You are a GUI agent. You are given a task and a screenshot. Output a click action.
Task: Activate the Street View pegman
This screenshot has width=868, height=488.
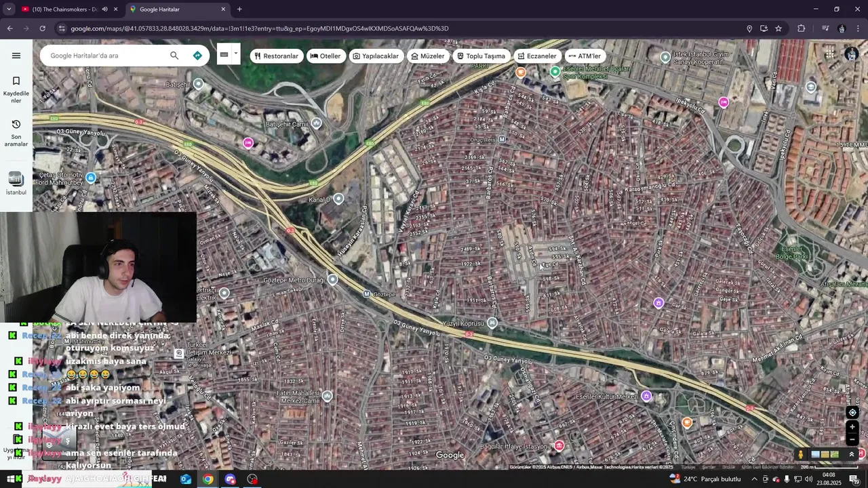tap(801, 454)
